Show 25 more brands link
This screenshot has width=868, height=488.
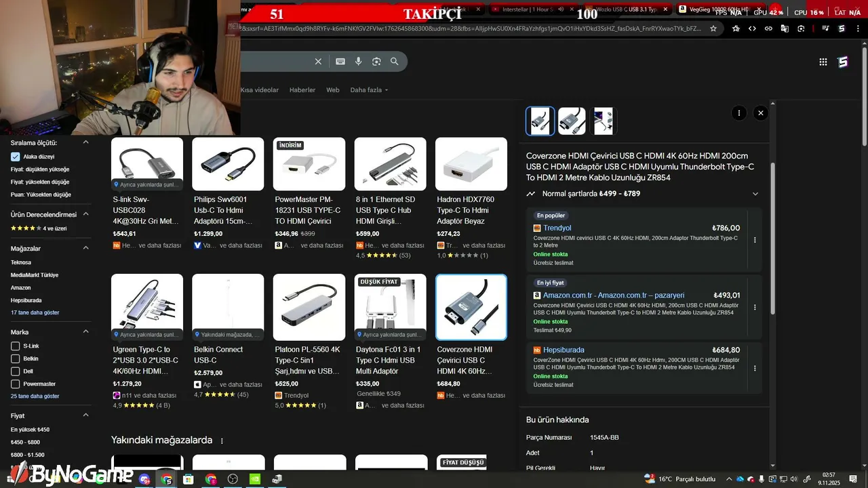click(x=35, y=396)
